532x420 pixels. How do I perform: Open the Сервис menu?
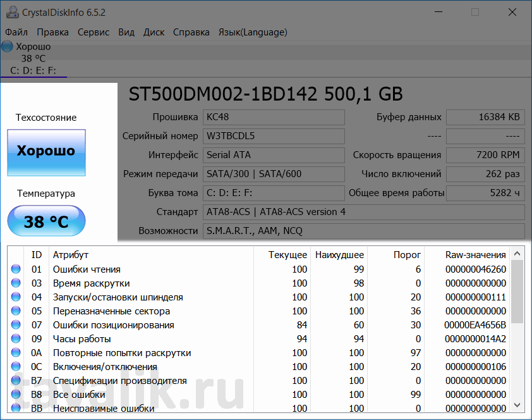tap(94, 32)
